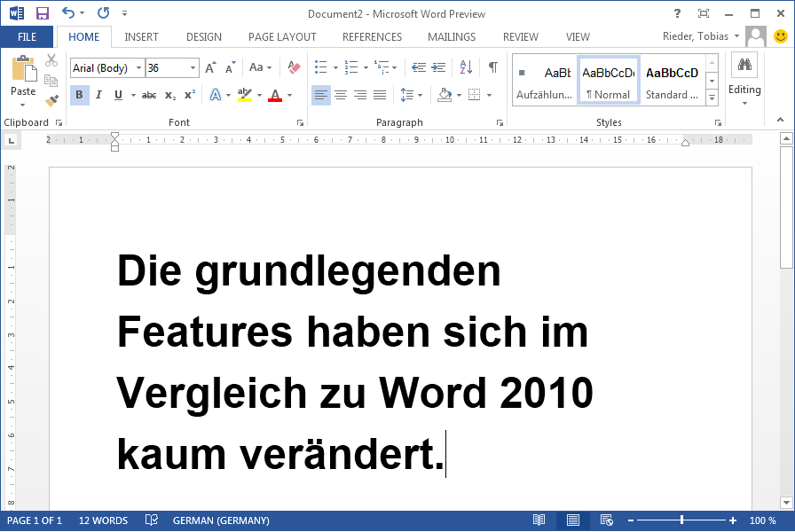
Task: Show or hide paragraph marks
Action: coord(492,66)
